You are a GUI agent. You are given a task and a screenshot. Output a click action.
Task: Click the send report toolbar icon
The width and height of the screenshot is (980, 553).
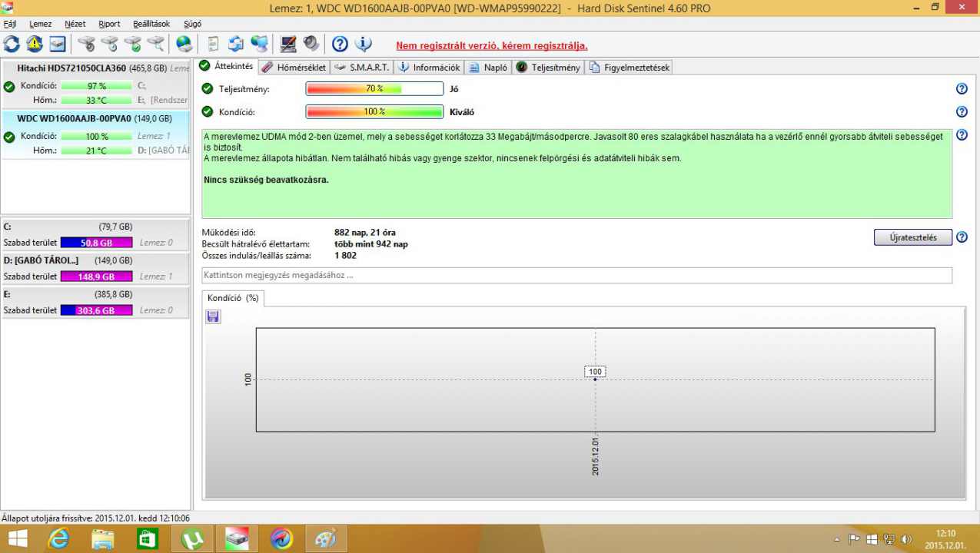236,44
